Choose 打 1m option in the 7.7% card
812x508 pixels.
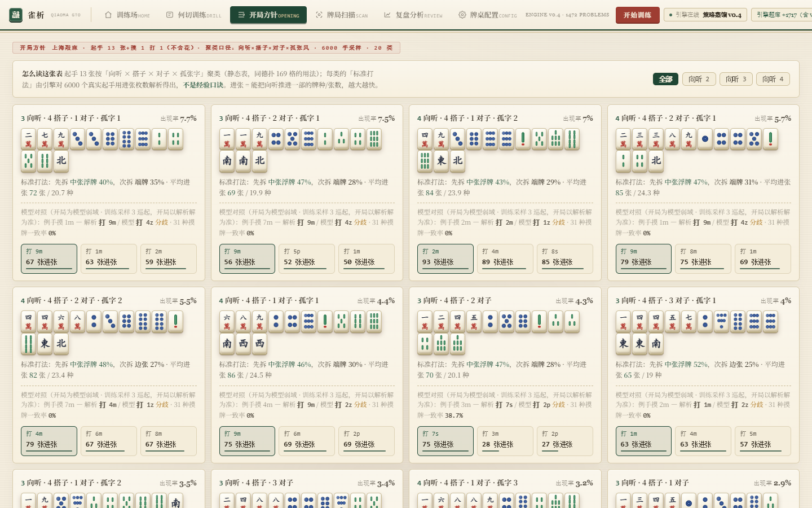pyautogui.click(x=109, y=258)
